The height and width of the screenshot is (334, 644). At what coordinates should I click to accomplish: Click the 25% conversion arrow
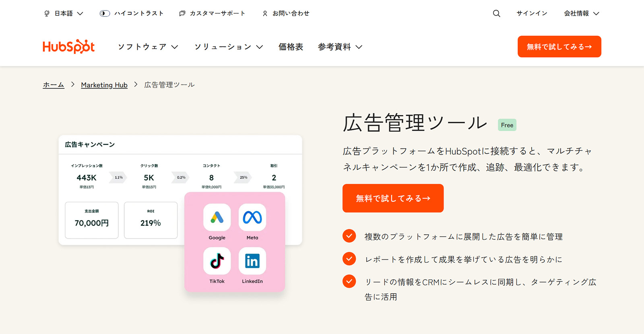pos(244,177)
